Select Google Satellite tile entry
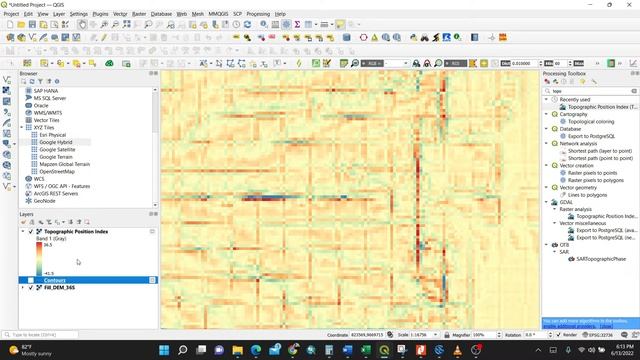The image size is (640, 360). click(x=57, y=150)
